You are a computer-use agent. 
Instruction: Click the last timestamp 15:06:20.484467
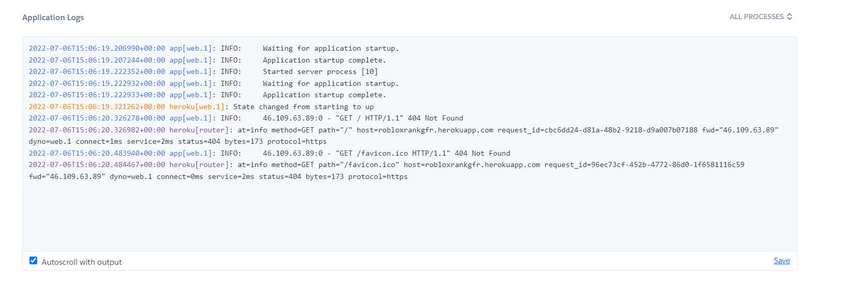click(97, 165)
